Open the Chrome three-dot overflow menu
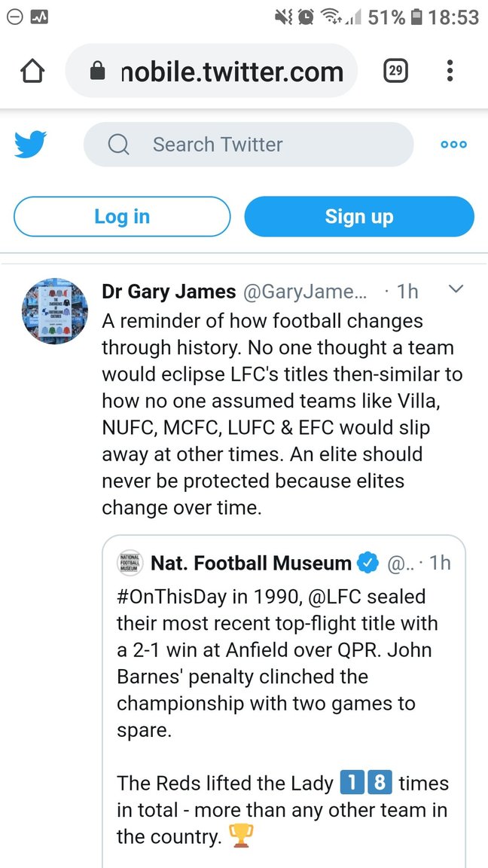 tap(450, 71)
